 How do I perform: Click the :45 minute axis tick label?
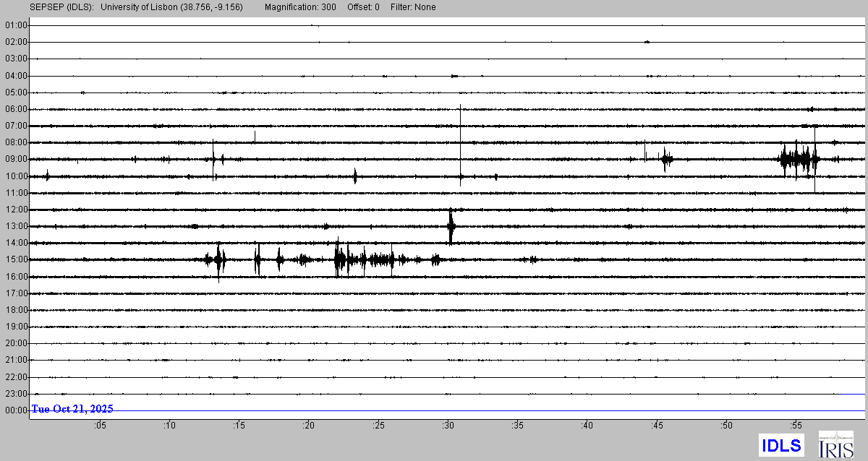[x=657, y=426]
